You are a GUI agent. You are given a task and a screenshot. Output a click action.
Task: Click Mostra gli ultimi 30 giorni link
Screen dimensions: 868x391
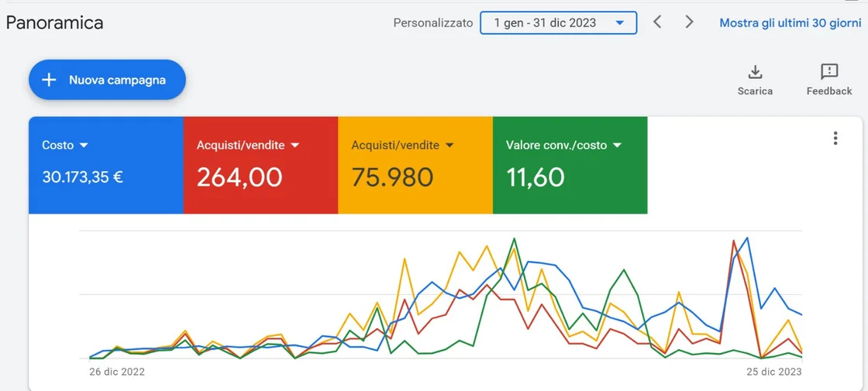pos(790,23)
